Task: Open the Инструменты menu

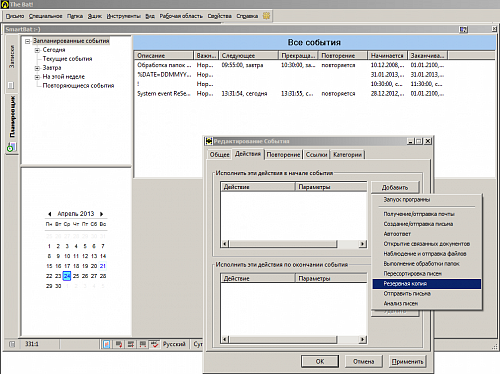Action: click(x=123, y=16)
